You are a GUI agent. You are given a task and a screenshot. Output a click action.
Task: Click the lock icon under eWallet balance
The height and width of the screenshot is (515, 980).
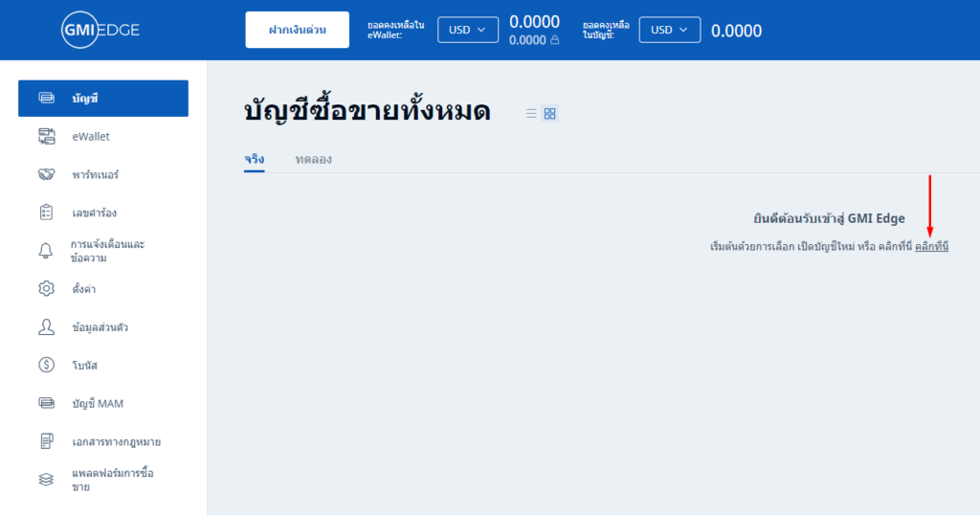pyautogui.click(x=555, y=40)
